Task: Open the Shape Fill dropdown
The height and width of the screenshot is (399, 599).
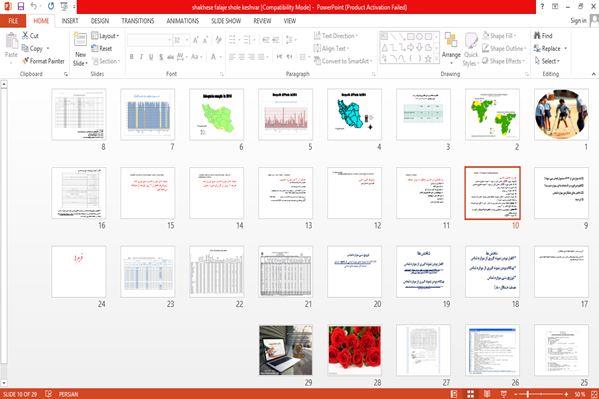Action: 499,36
